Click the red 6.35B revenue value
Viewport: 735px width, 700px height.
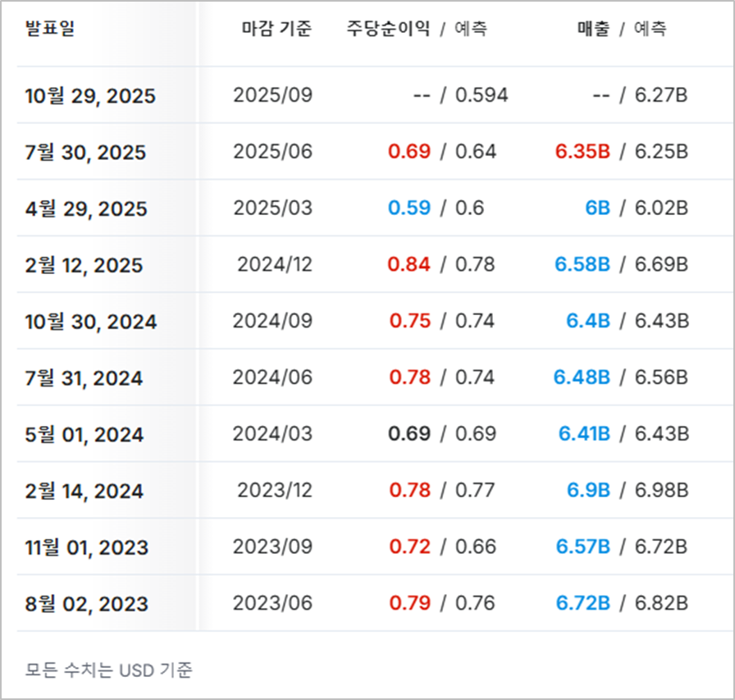(x=582, y=152)
